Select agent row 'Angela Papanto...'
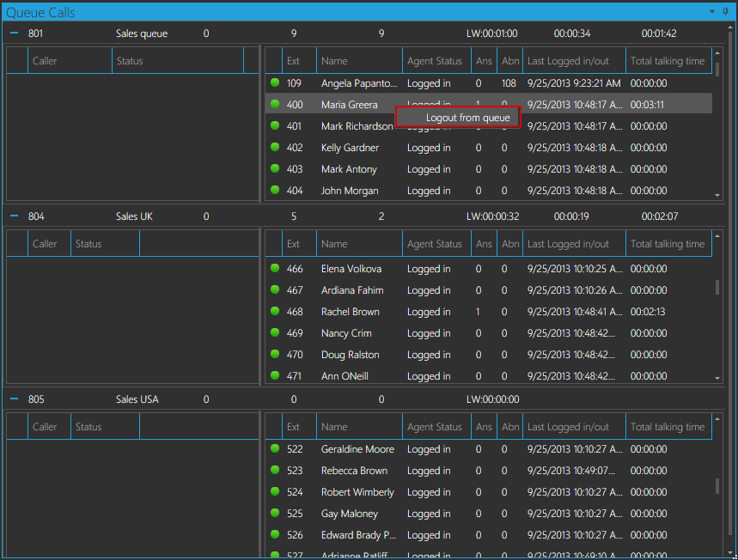738x560 pixels. (488, 83)
